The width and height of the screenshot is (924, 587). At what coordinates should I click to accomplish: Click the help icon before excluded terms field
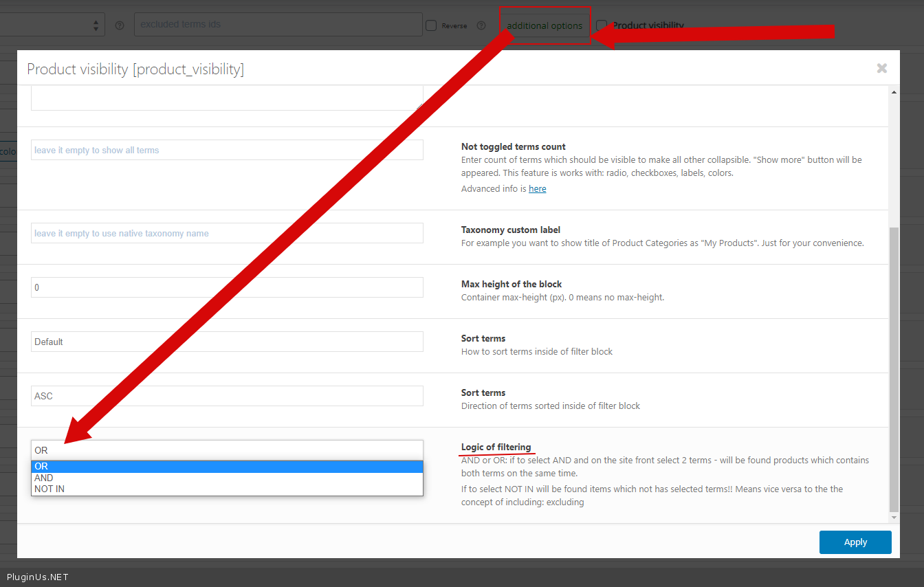point(120,25)
